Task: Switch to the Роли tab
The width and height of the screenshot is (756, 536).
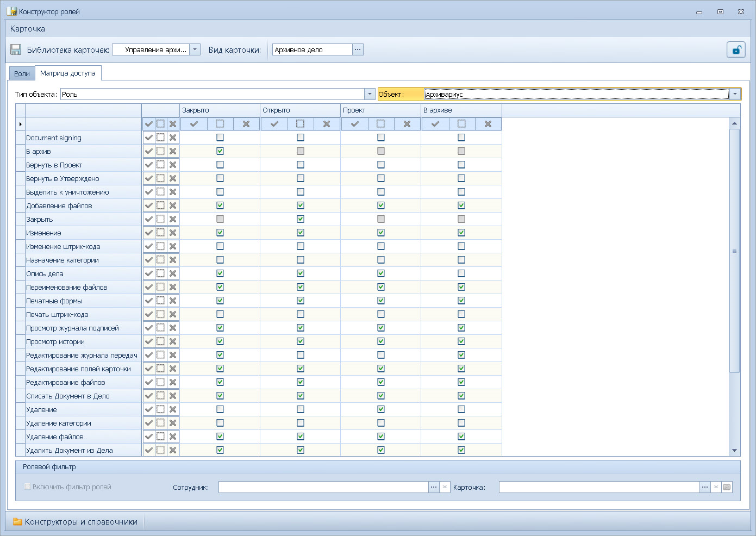Action: point(22,73)
